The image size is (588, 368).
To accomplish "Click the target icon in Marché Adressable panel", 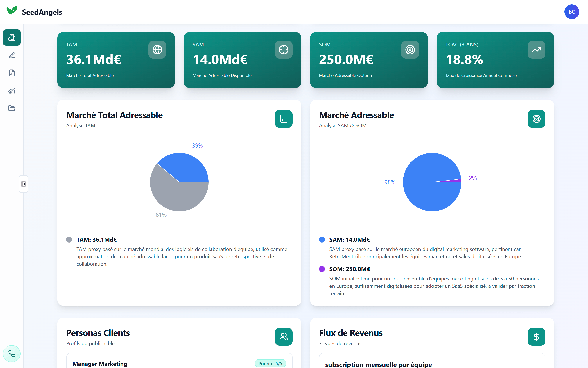I will 536,119.
